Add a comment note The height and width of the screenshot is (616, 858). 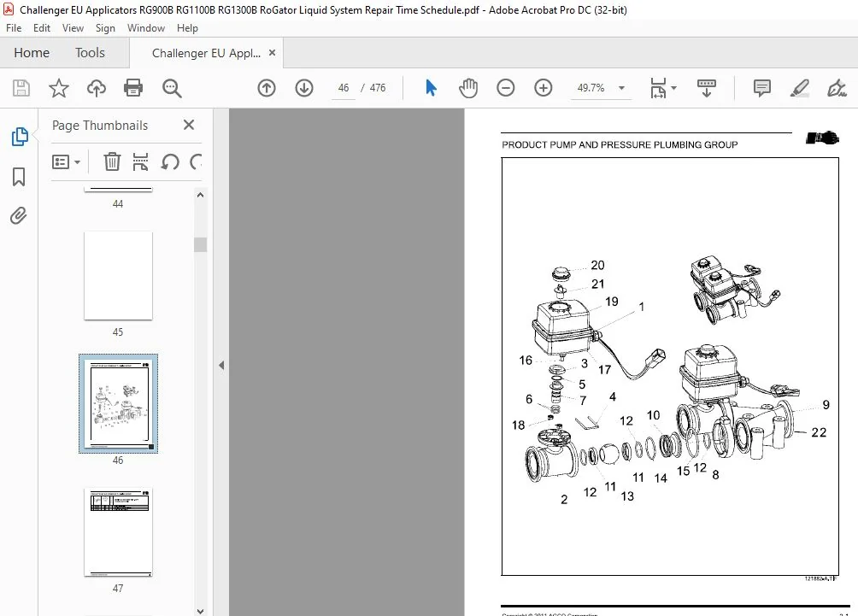[761, 88]
